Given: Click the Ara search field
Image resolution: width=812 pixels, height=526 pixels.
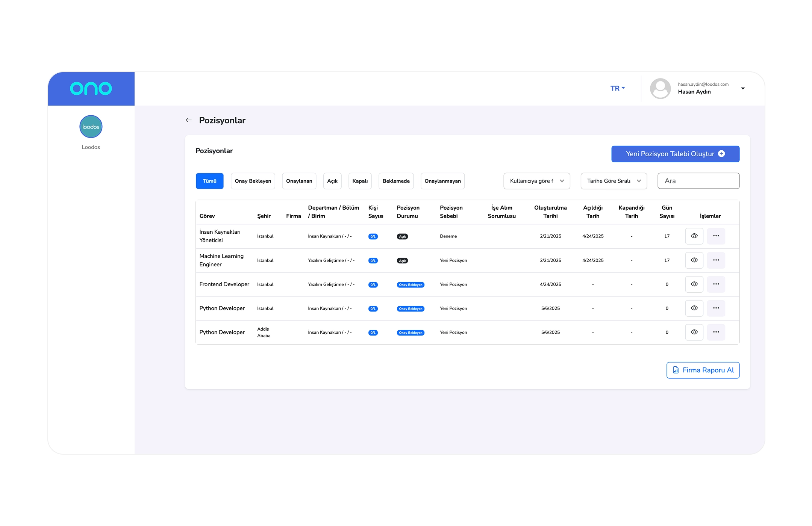Looking at the screenshot, I should pos(698,181).
